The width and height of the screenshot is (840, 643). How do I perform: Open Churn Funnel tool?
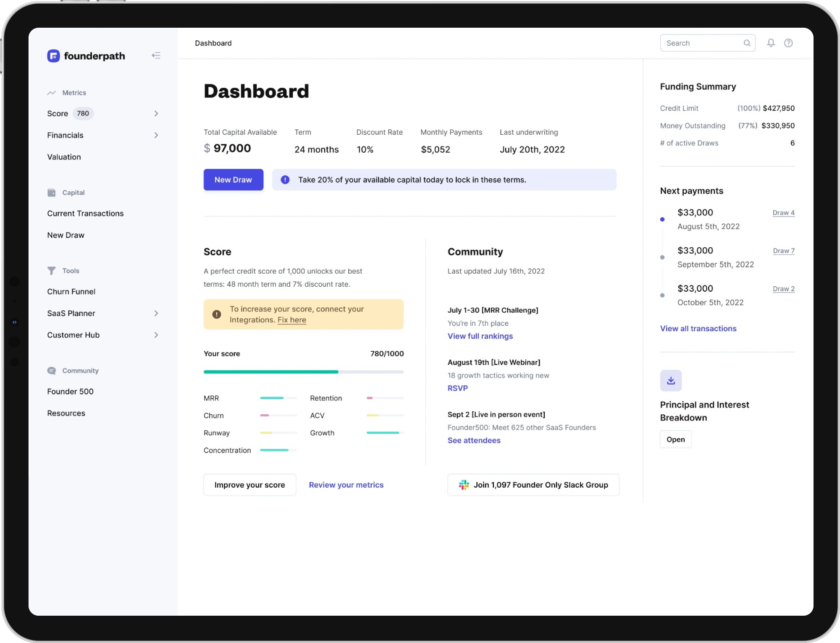(71, 291)
